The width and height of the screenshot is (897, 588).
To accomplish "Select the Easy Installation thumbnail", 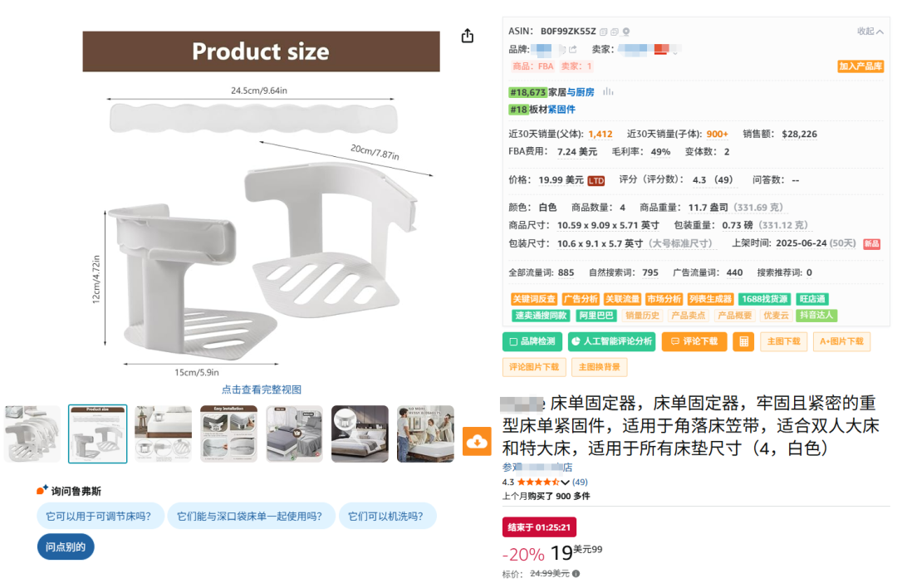I will tap(229, 434).
